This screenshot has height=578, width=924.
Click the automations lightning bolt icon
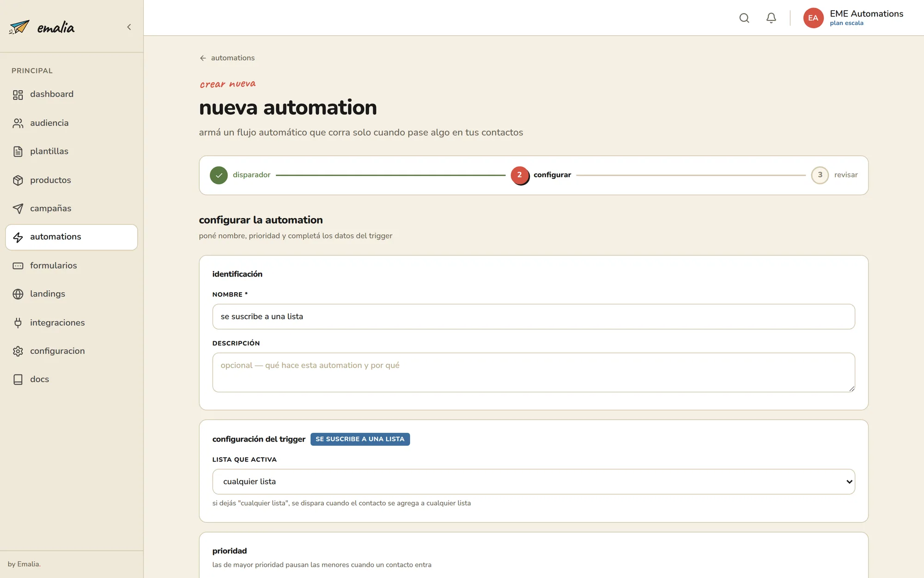tap(18, 237)
